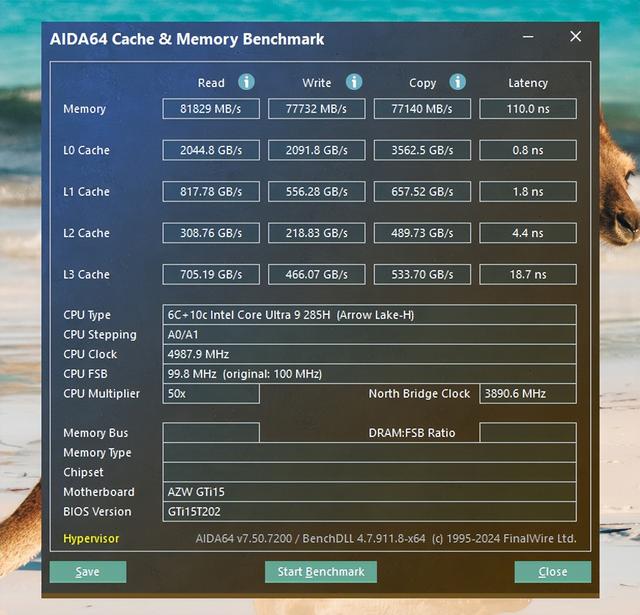Minimize the AIDA64 benchmark window
640x615 pixels.
528,37
